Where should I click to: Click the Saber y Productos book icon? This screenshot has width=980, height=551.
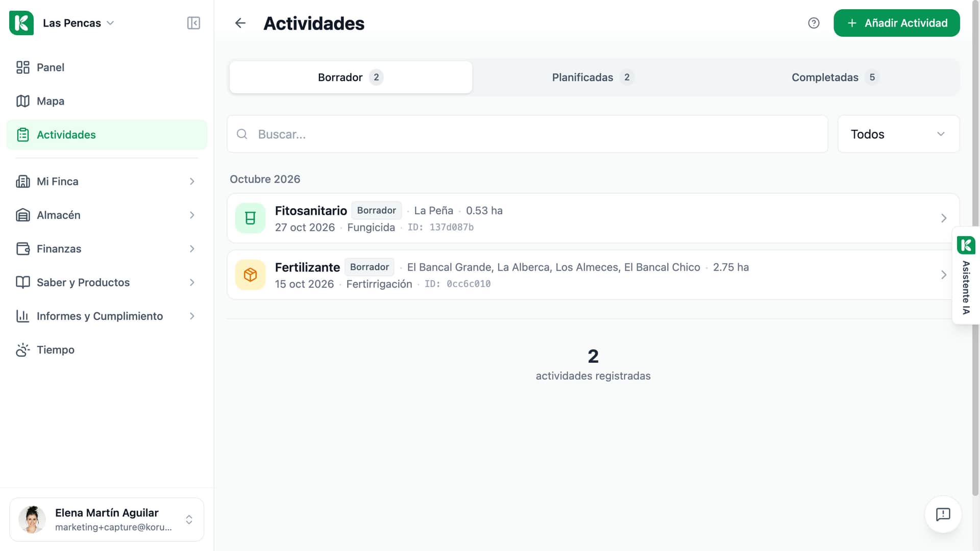[x=23, y=283]
